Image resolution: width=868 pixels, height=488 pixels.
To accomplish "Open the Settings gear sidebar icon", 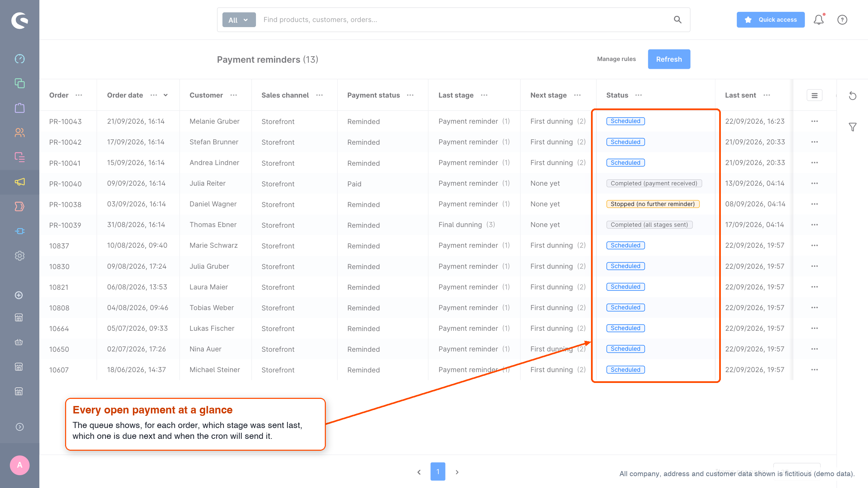I will 20,256.
